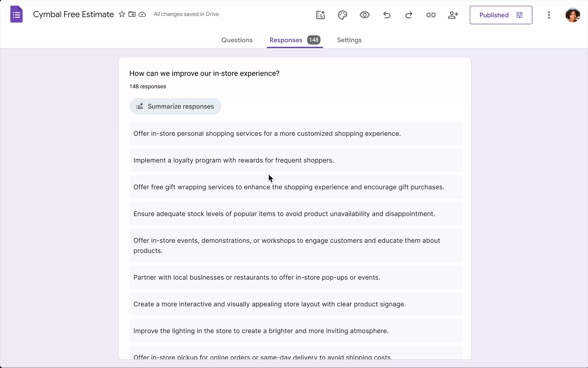Undo the last change
Image resolution: width=588 pixels, height=368 pixels.
pos(386,15)
